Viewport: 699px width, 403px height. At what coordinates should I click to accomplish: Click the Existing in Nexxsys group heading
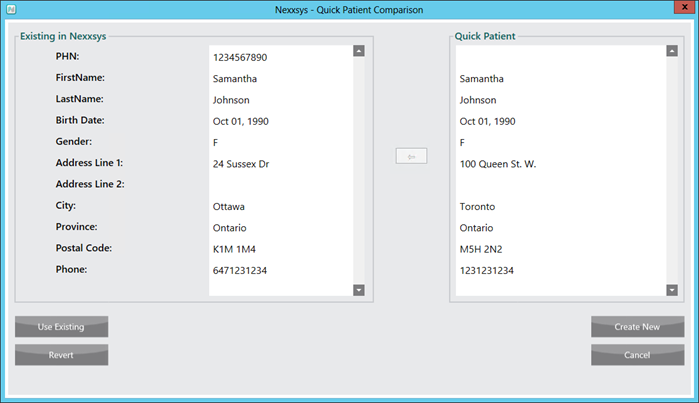coord(63,36)
